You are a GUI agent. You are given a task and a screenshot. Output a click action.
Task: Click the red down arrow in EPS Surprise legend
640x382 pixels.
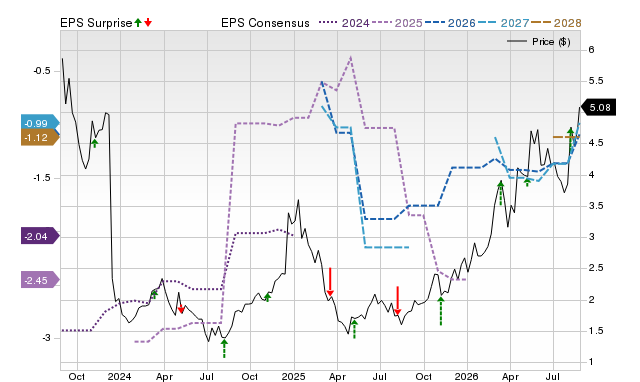click(148, 23)
